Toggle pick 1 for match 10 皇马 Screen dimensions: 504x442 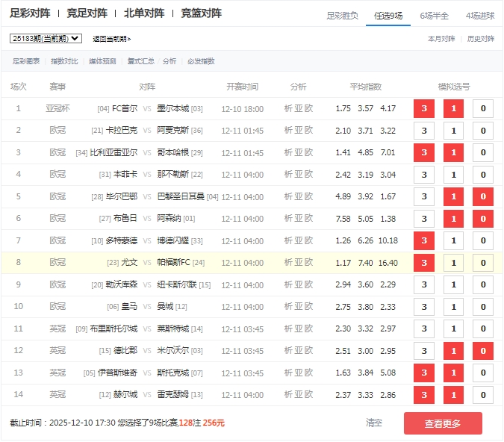[453, 307]
